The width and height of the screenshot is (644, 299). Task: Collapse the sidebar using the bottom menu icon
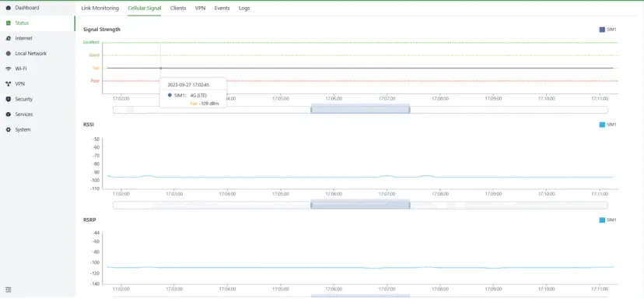coord(9,290)
